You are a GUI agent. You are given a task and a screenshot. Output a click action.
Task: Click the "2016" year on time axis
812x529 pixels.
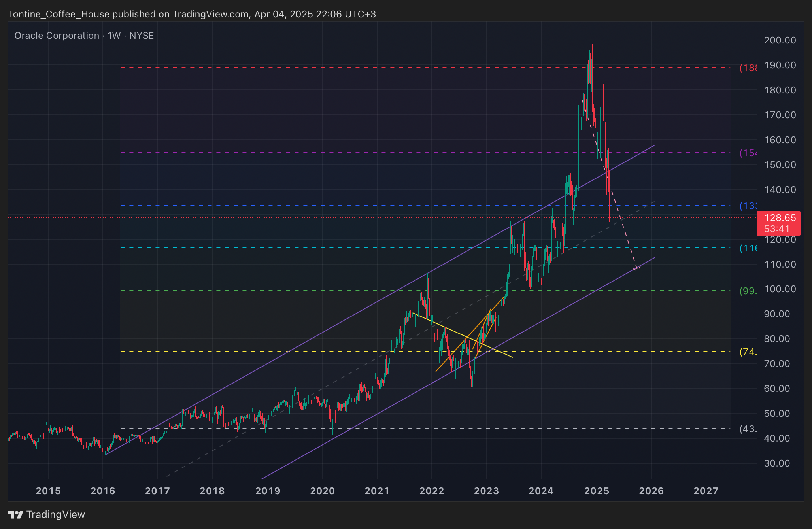pos(103,491)
